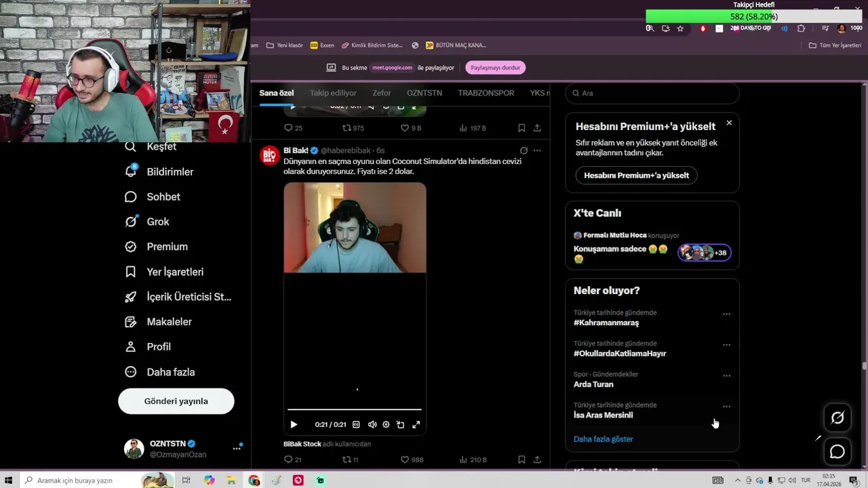
Task: Switch to Zefor tab
Action: [381, 93]
